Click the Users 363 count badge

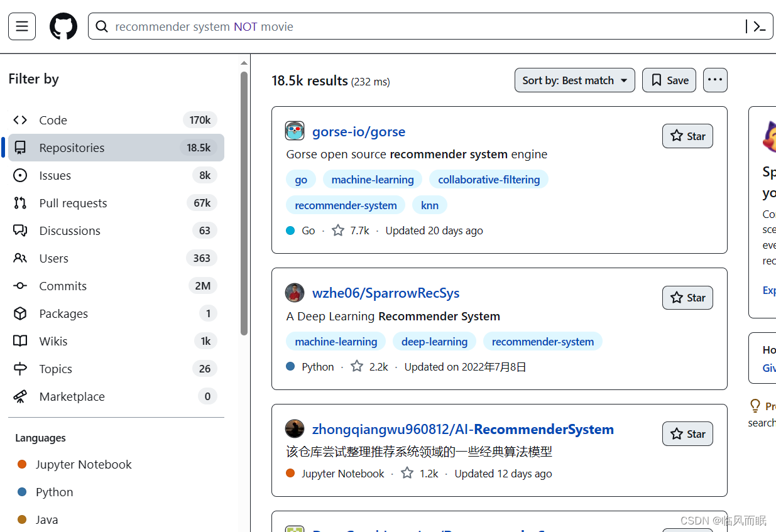(202, 258)
